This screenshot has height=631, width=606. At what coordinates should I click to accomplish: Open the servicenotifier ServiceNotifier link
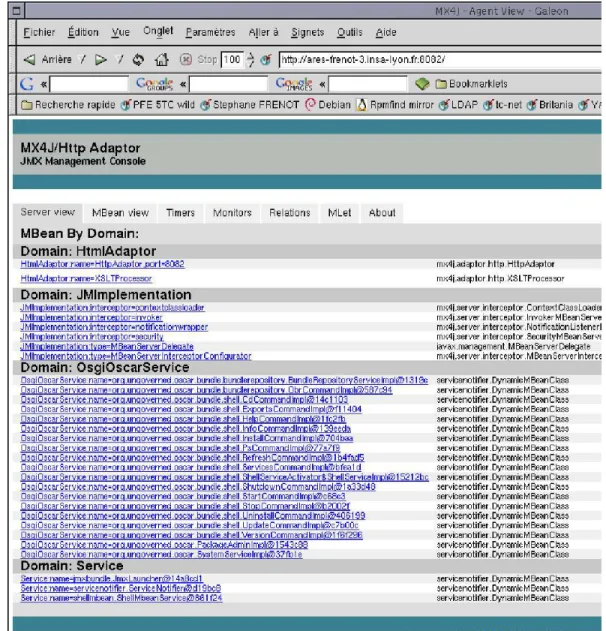pos(121,588)
